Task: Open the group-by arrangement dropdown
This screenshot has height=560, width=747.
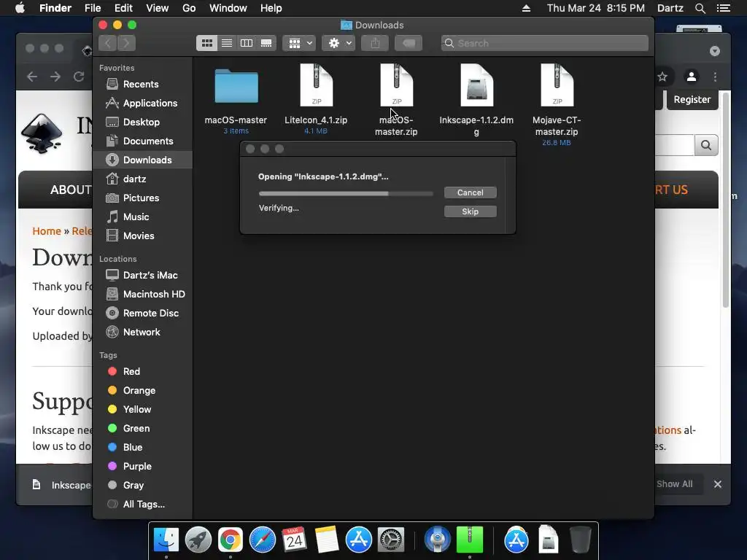Action: click(299, 43)
